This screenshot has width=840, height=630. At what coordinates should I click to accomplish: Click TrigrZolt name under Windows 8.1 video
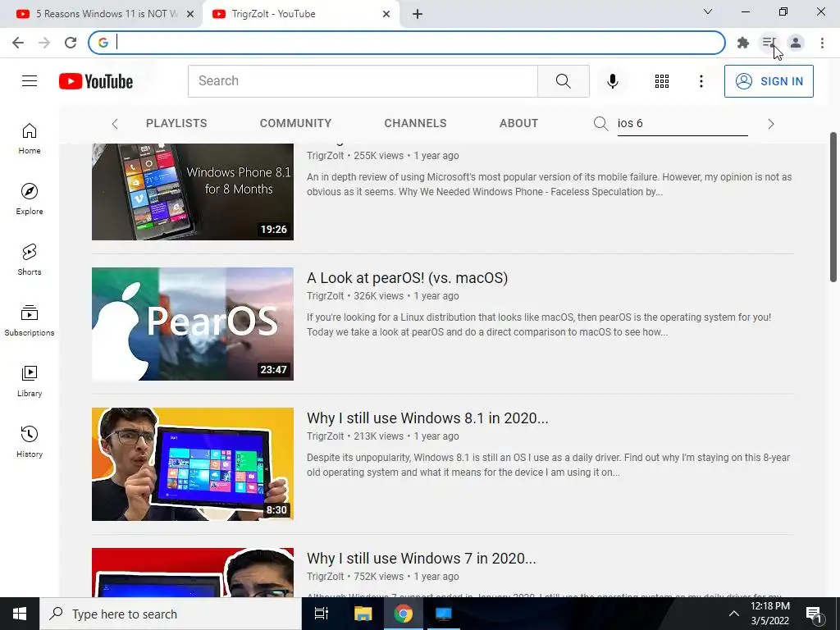(325, 436)
